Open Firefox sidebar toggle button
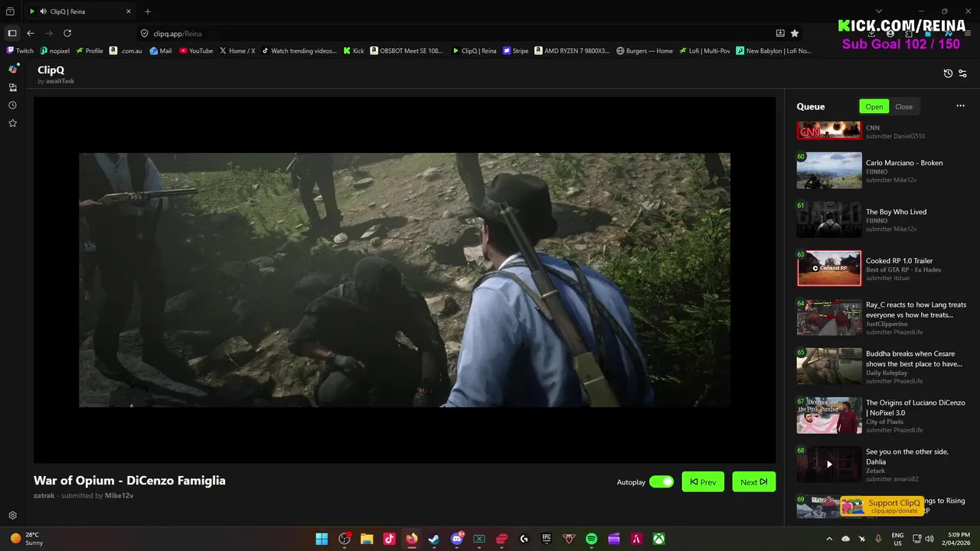980x551 pixels. [x=11, y=33]
